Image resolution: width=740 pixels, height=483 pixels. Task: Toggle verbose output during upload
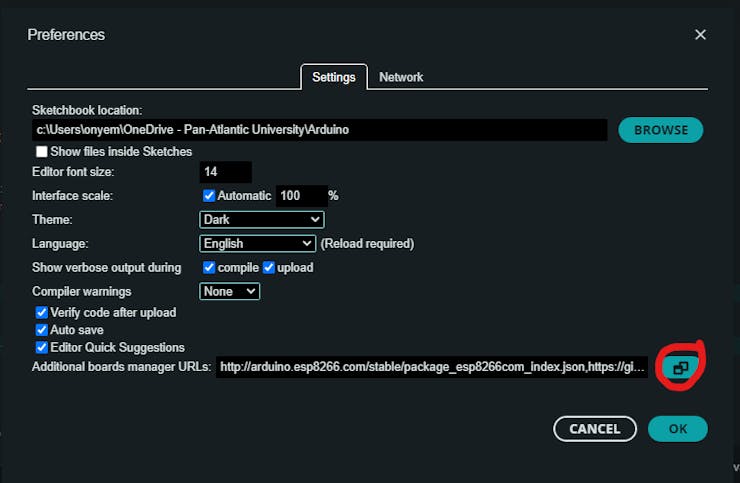(269, 267)
